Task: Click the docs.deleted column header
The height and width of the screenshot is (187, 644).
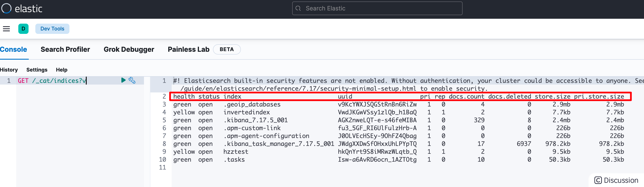Action: tap(509, 96)
